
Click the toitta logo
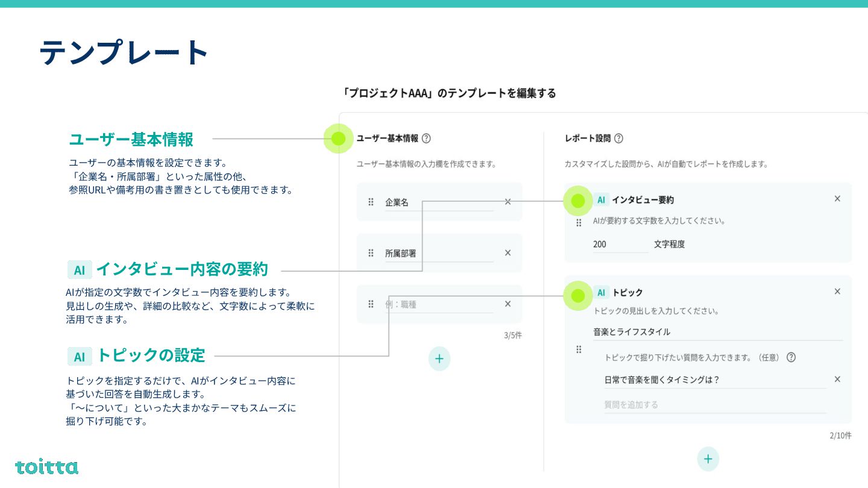[x=46, y=466]
